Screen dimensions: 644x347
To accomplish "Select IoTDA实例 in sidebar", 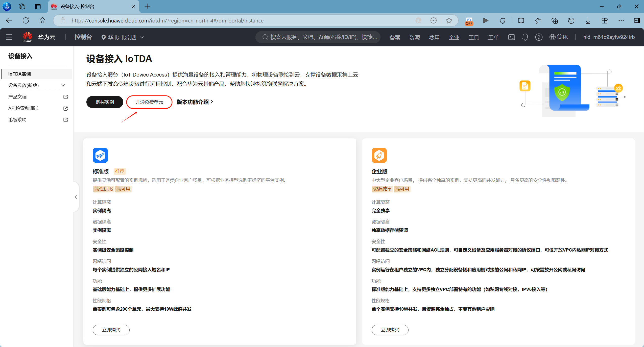I will click(20, 74).
